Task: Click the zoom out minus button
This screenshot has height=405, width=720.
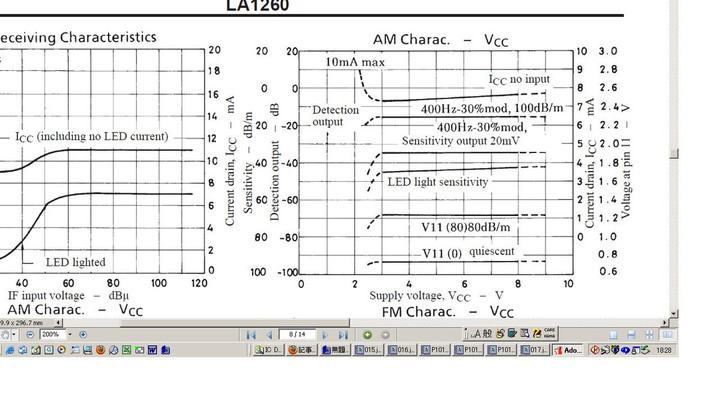Action: click(29, 334)
